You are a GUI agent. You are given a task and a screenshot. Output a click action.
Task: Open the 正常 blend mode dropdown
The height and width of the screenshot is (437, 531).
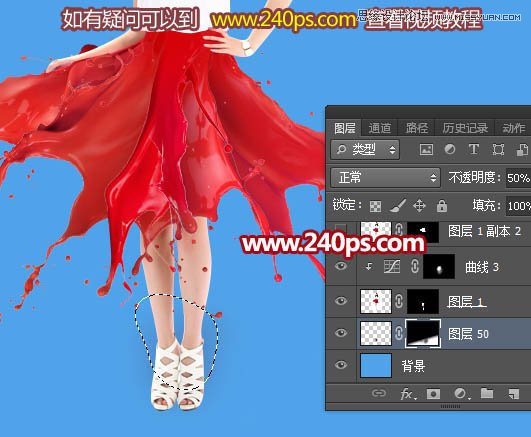tap(385, 178)
